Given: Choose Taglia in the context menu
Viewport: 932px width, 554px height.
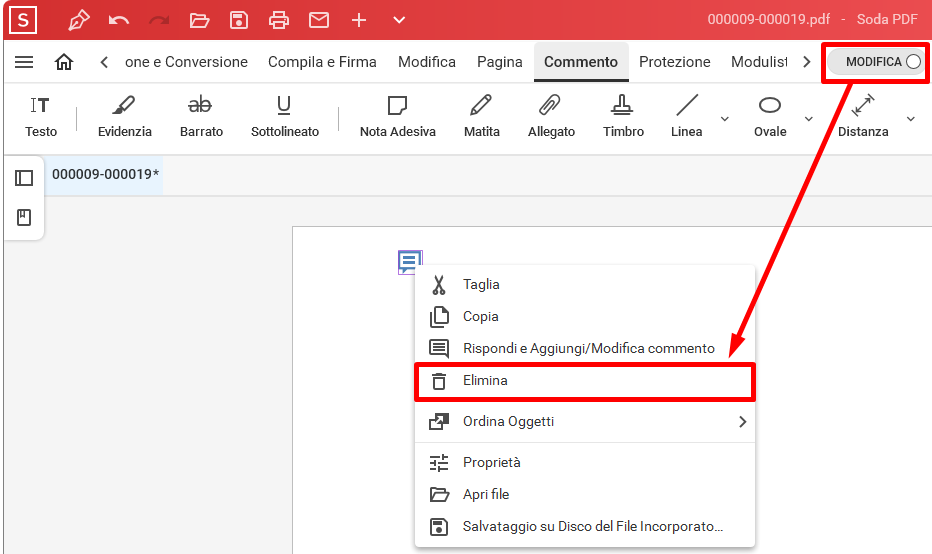Looking at the screenshot, I should [585, 285].
